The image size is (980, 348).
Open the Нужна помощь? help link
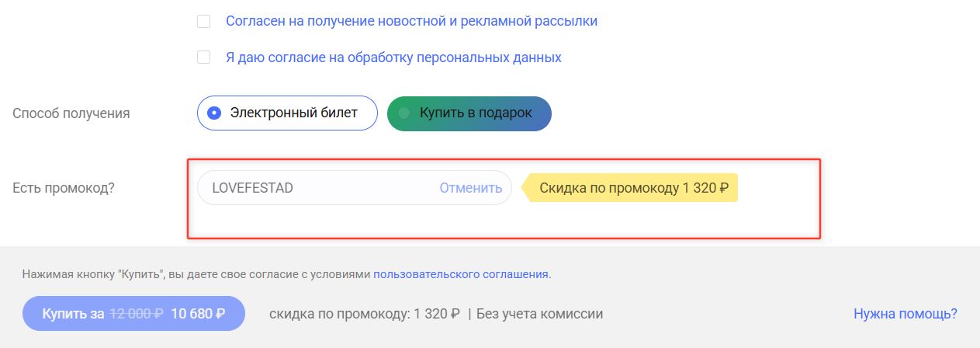905,314
